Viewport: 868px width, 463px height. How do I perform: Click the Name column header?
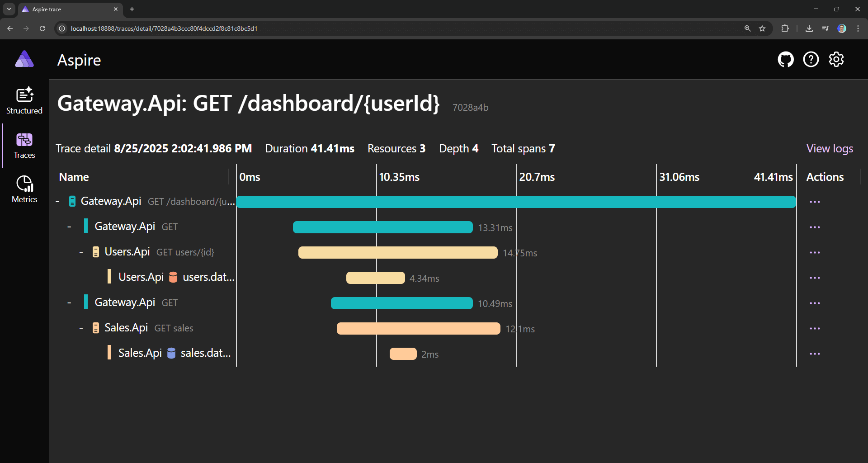(74, 177)
